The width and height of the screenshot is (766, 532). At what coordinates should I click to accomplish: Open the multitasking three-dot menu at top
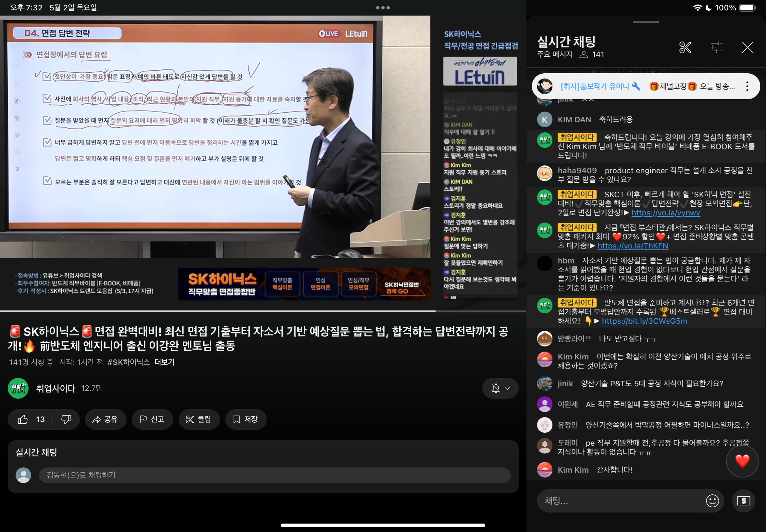pyautogui.click(x=383, y=8)
